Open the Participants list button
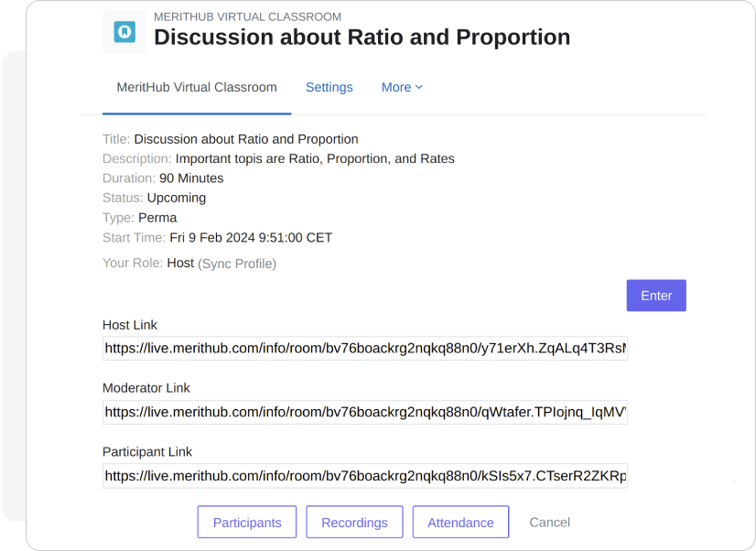756x551 pixels. point(247,522)
